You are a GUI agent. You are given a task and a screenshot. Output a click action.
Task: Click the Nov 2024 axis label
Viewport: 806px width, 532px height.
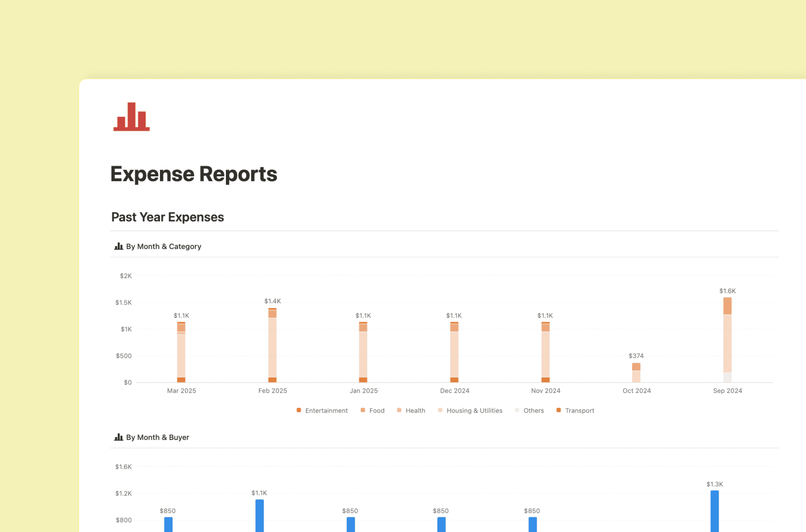click(x=546, y=390)
